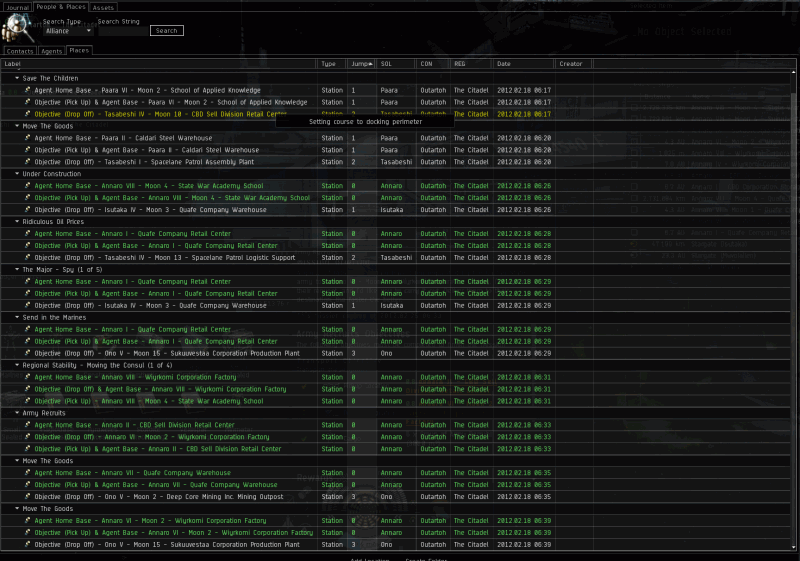The width and height of the screenshot is (800, 561).
Task: Click the Search button
Action: click(167, 31)
